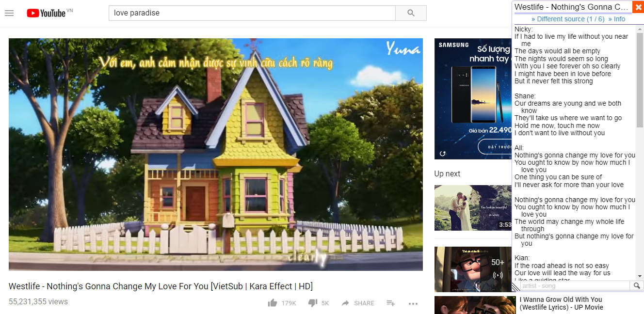The image size is (644, 314).
Task: Add video to a playlist icon
Action: (391, 303)
